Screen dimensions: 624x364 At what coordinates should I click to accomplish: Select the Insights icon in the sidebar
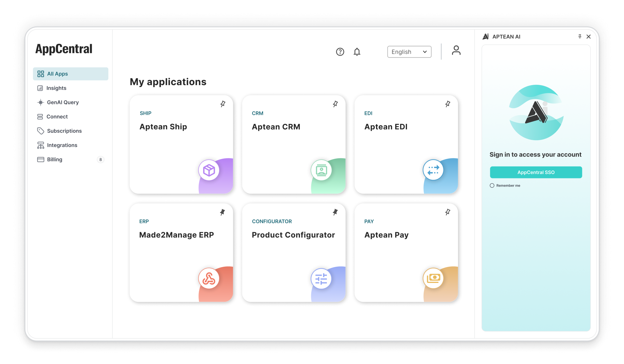[x=40, y=88]
